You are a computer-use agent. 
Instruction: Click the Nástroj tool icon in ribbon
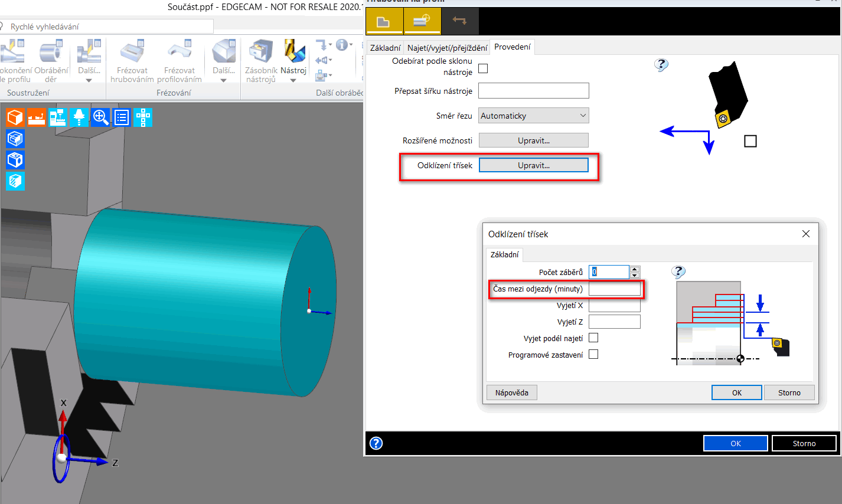point(293,52)
